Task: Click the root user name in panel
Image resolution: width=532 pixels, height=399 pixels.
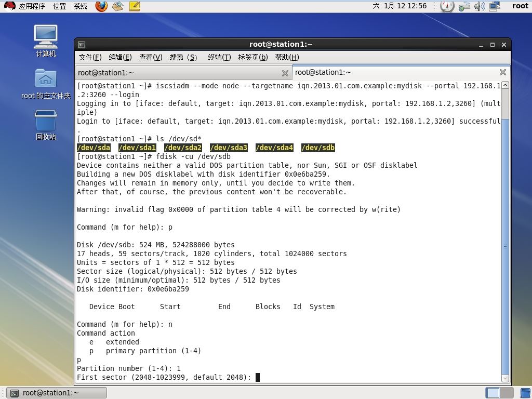Action: coord(520,6)
